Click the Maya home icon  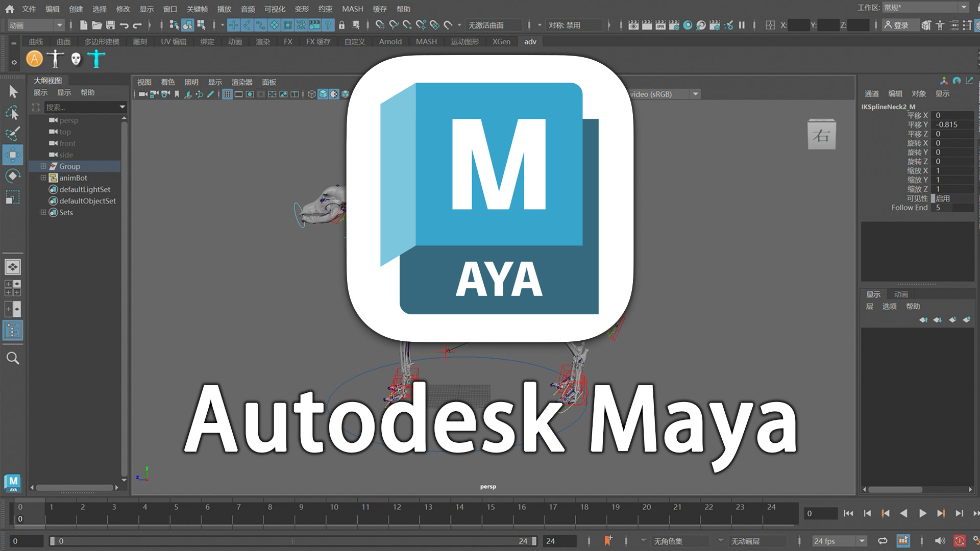point(10,9)
